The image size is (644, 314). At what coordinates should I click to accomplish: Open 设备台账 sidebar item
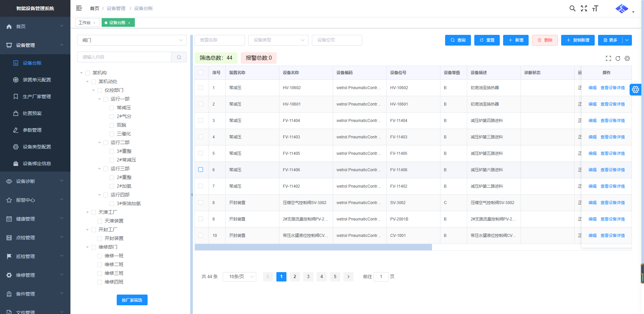pos(35,63)
